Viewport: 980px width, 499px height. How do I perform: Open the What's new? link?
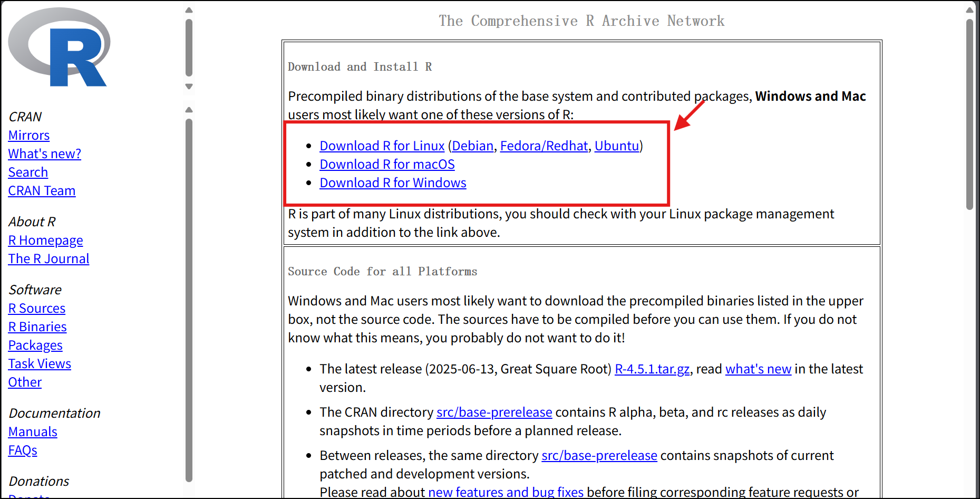pyautogui.click(x=45, y=154)
